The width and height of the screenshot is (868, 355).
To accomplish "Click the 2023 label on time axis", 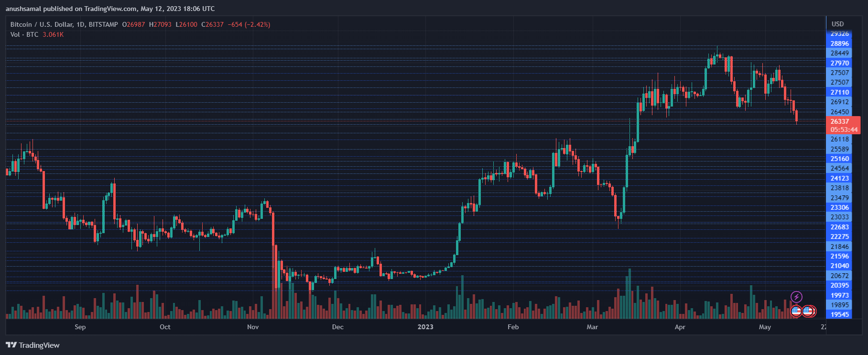I will (425, 327).
